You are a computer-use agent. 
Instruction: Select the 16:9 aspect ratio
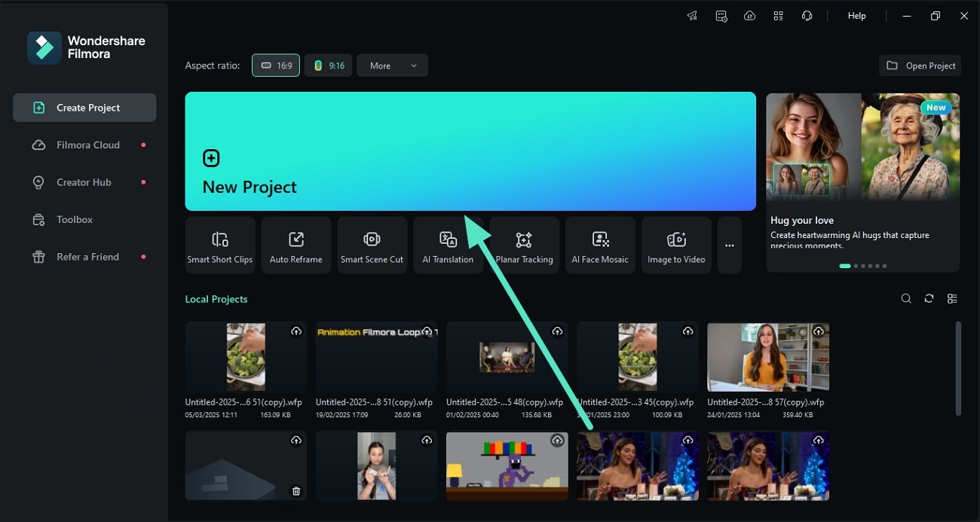tap(276, 66)
